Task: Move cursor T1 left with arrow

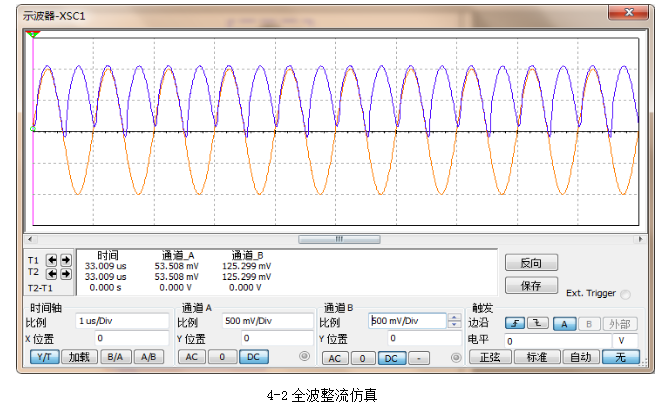Action: point(52,260)
